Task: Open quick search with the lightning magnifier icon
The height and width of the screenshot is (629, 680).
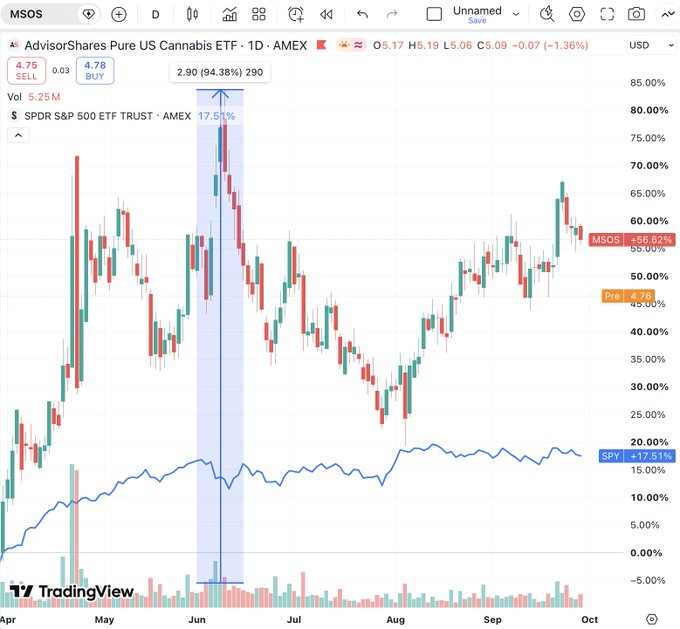Action: (x=547, y=14)
